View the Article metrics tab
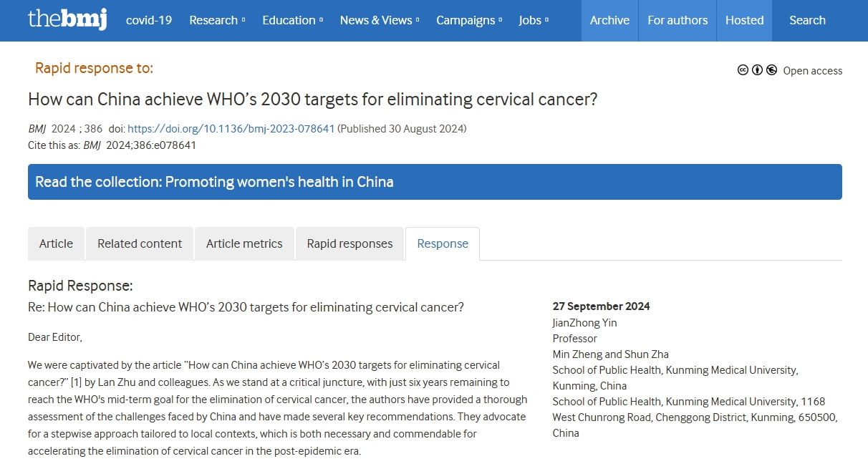Screen dimensions: 868x469 pyautogui.click(x=244, y=243)
